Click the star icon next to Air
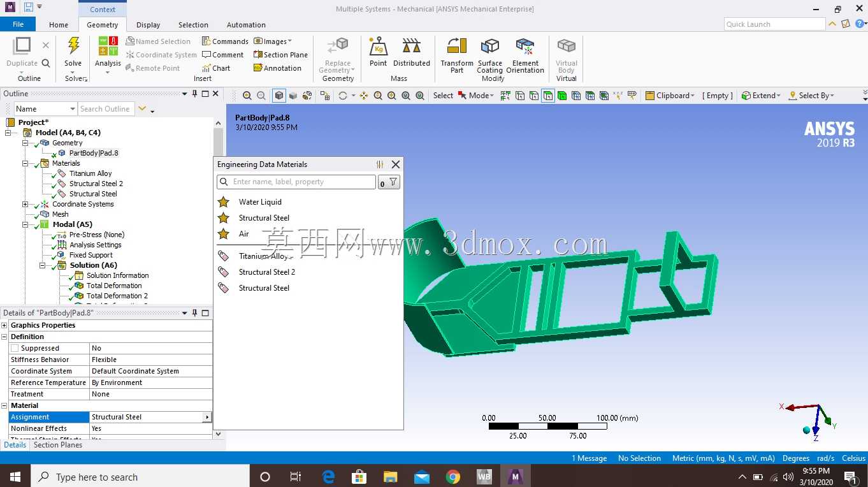Viewport: 868px width, 487px height. [223, 234]
